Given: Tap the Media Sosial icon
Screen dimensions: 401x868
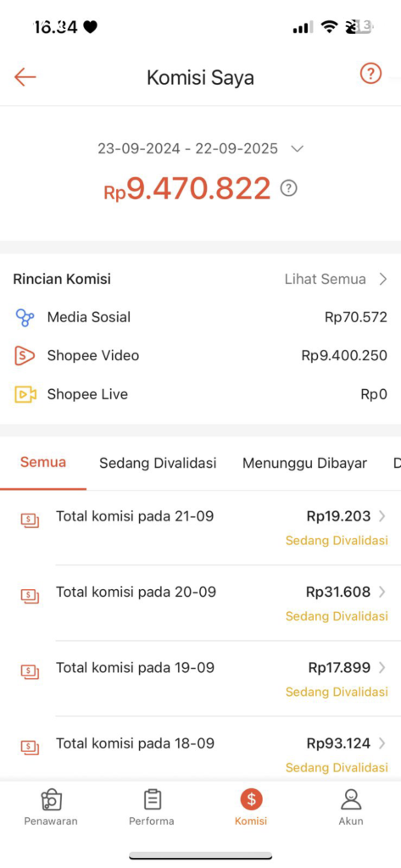Looking at the screenshot, I should tap(25, 317).
